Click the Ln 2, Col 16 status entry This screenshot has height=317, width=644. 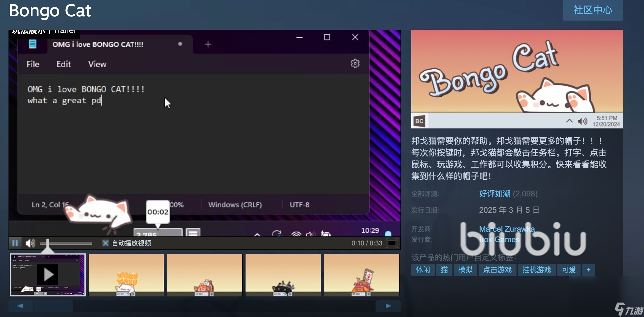(x=50, y=205)
